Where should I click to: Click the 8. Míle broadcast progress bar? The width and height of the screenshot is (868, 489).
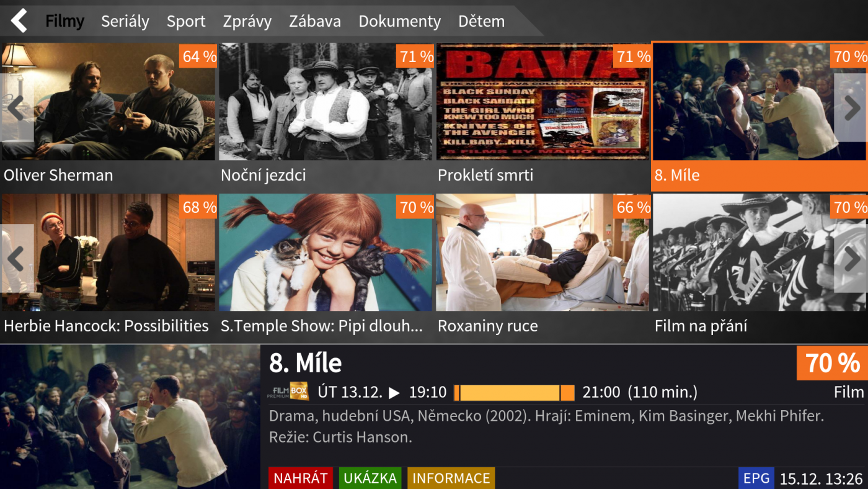[x=514, y=393]
